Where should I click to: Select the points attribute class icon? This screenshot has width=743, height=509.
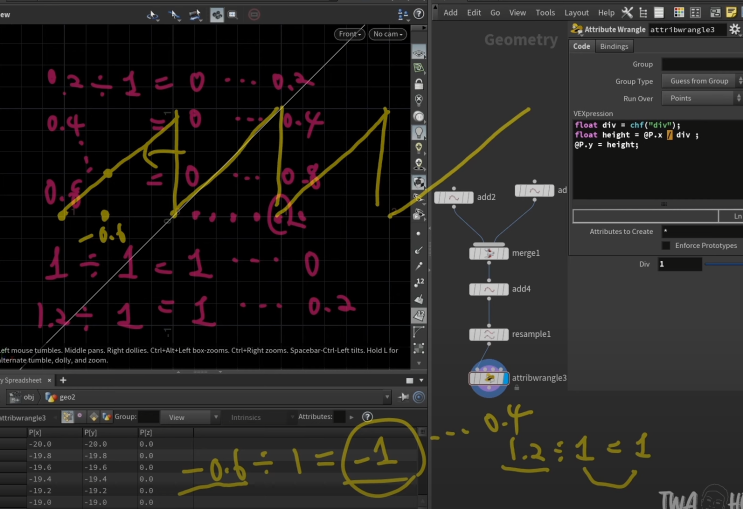67,417
